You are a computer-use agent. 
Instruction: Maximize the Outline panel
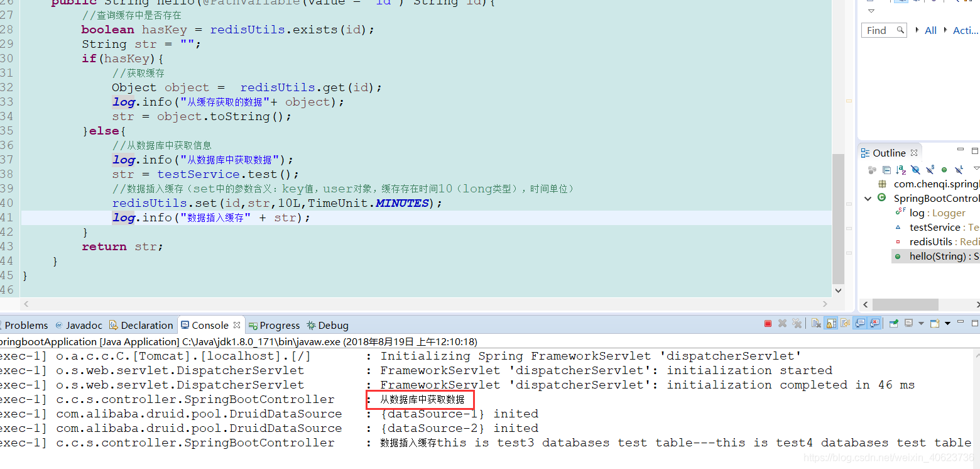975,151
